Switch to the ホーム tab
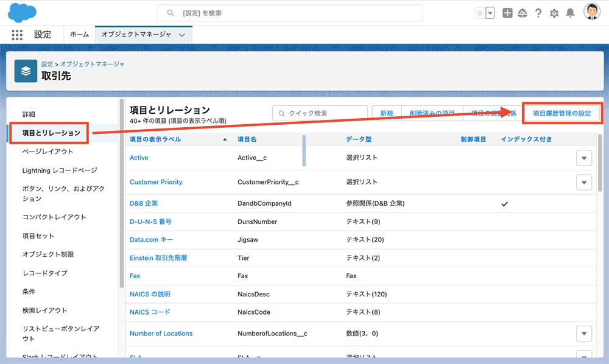Viewport: 609px width, 364px height. point(79,35)
